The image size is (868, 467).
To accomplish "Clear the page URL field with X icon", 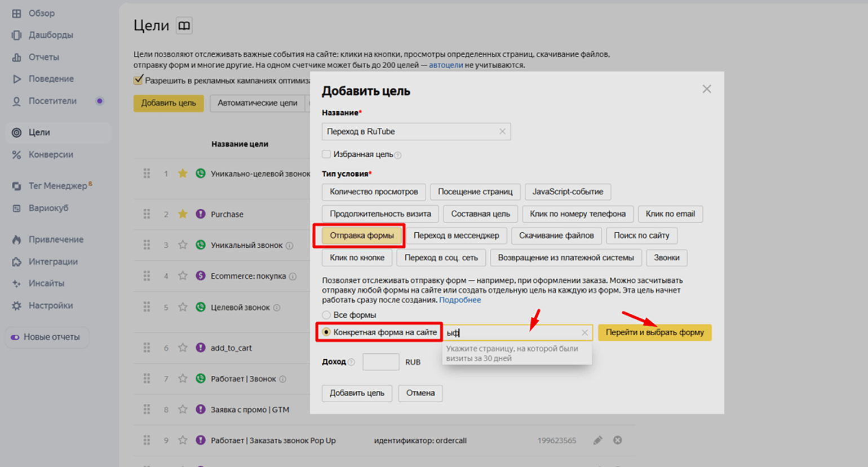I will coord(584,333).
